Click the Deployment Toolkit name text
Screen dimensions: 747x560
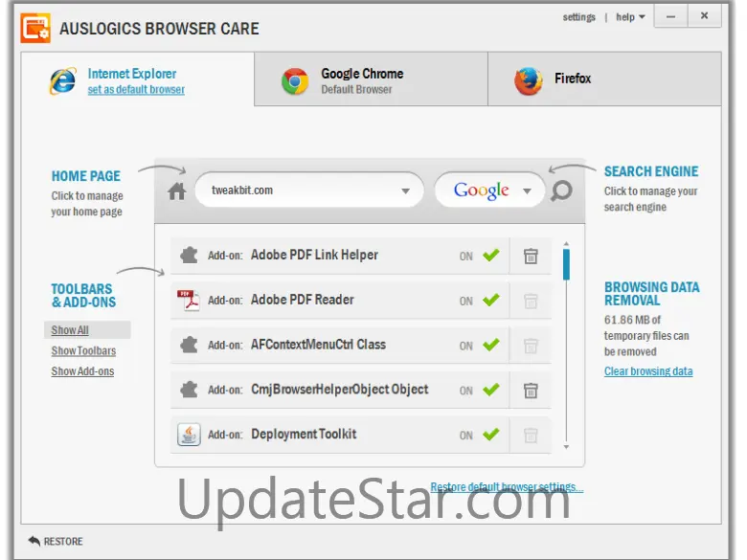pos(304,434)
